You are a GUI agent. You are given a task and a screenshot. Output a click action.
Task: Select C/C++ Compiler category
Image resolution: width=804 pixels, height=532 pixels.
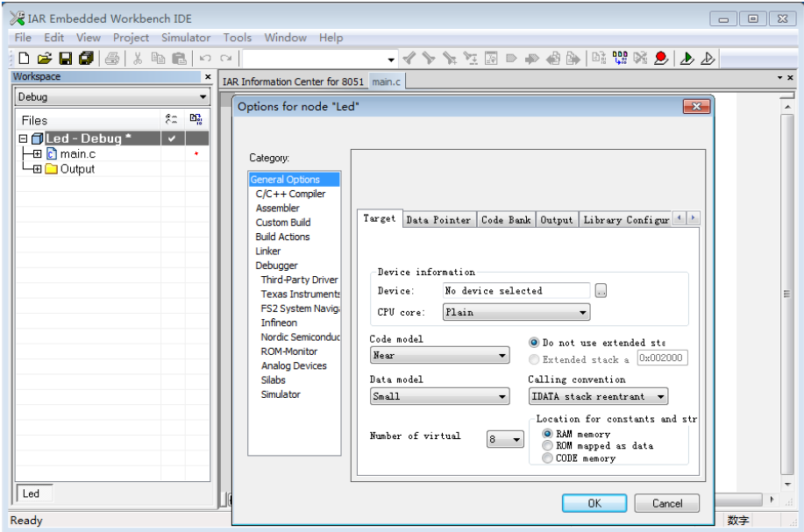(290, 194)
